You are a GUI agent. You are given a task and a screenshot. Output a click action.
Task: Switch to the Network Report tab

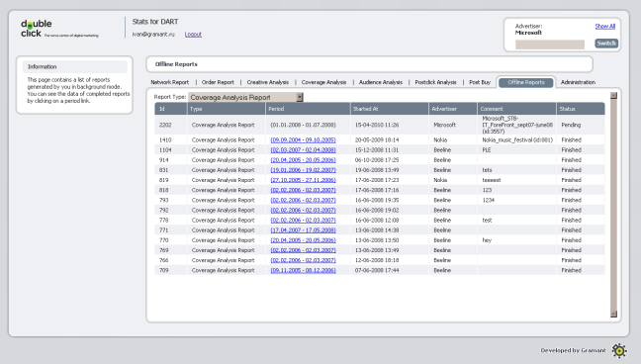tap(170, 82)
